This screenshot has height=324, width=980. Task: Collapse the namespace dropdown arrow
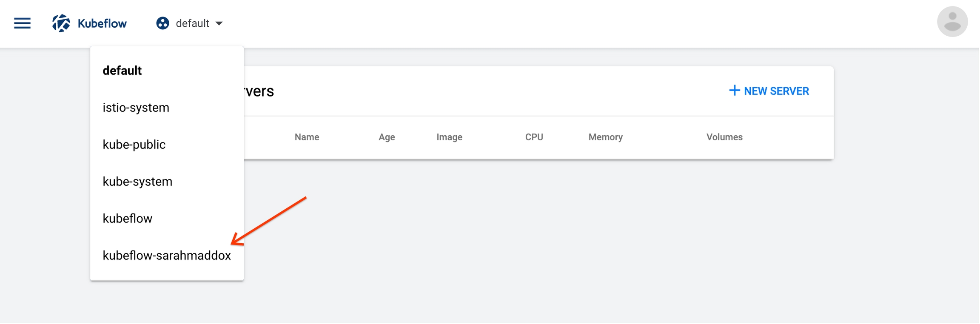click(219, 23)
